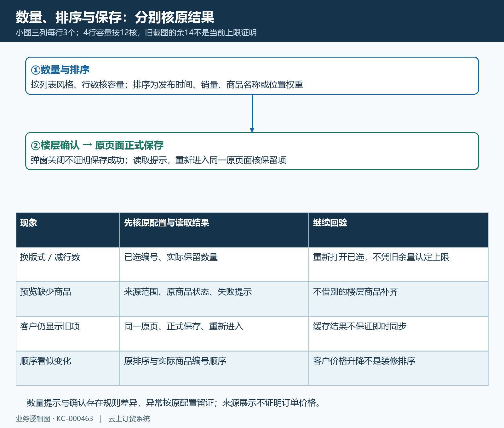The height and width of the screenshot is (428, 504).
Task: Click the footer text "云上订货系统"
Action: point(129,419)
